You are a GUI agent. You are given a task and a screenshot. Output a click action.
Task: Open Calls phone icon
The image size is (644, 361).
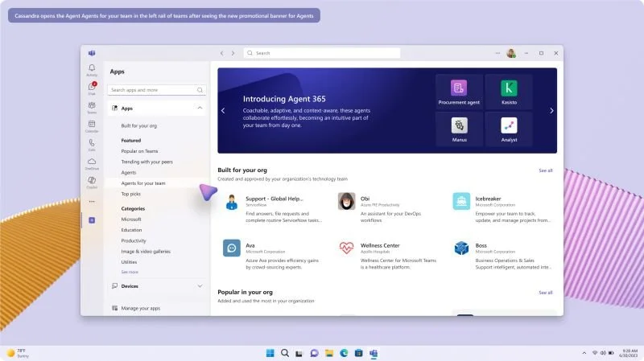click(x=92, y=143)
